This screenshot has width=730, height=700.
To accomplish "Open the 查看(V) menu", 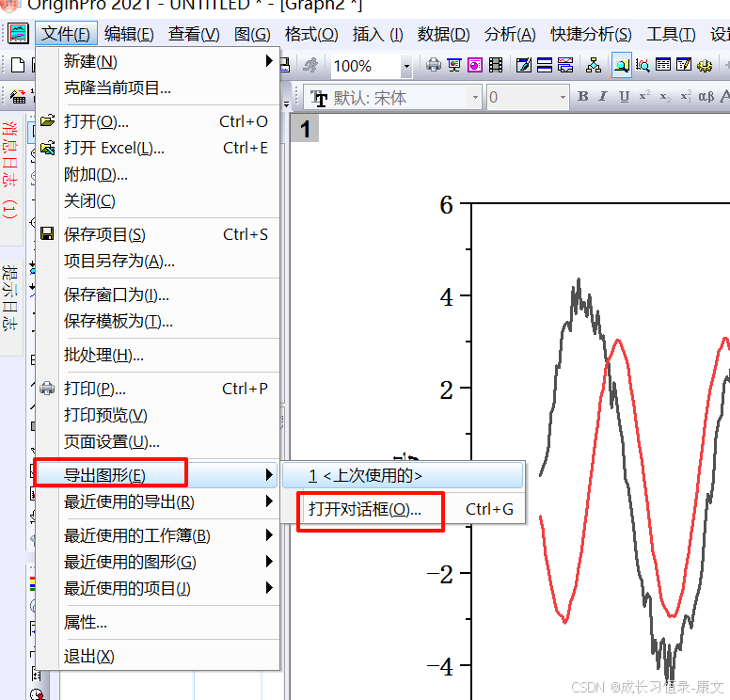I will (194, 34).
